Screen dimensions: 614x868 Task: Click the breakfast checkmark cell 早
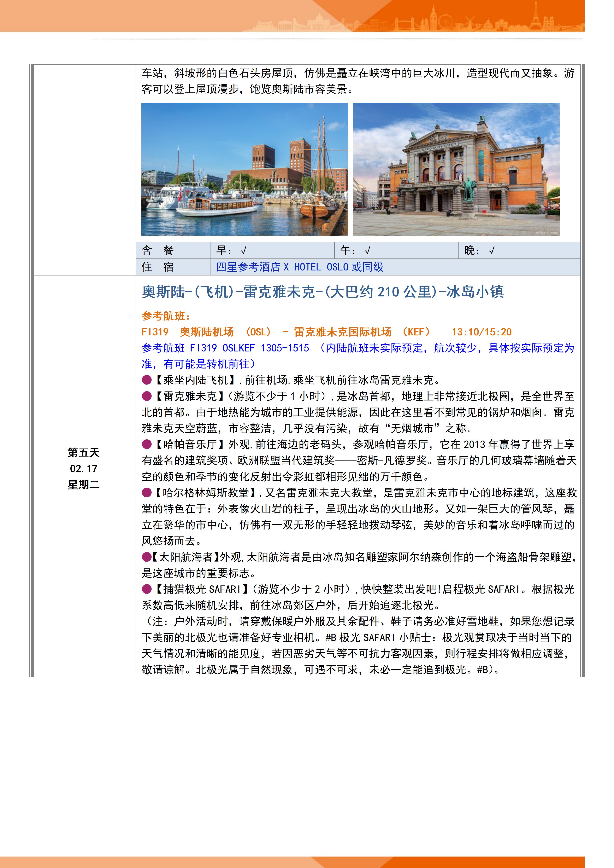(x=231, y=250)
